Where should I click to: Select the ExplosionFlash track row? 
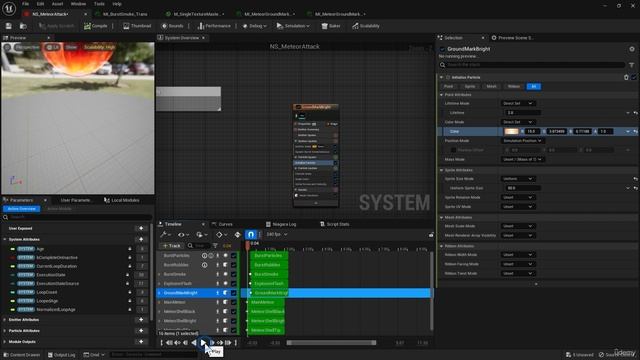point(198,283)
